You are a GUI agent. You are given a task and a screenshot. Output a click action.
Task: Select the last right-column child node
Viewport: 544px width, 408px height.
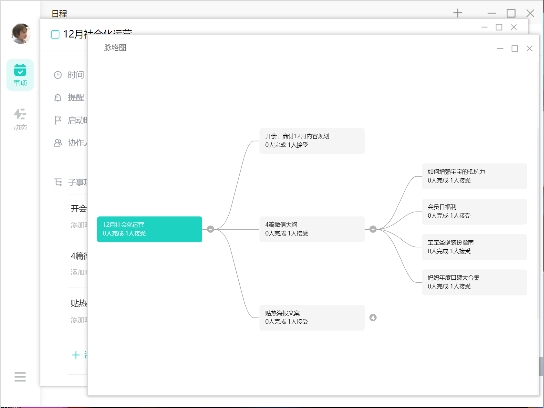(x=474, y=282)
